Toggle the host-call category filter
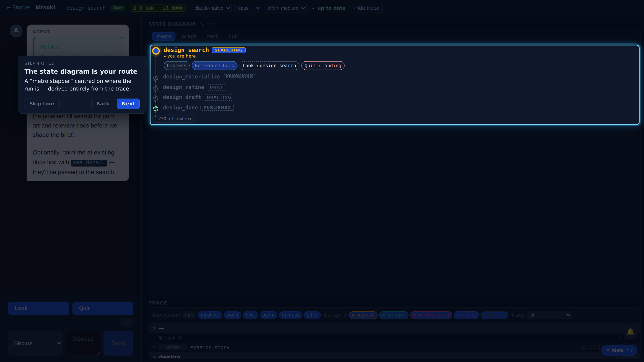The height and width of the screenshot is (362, 644). [x=363, y=315]
